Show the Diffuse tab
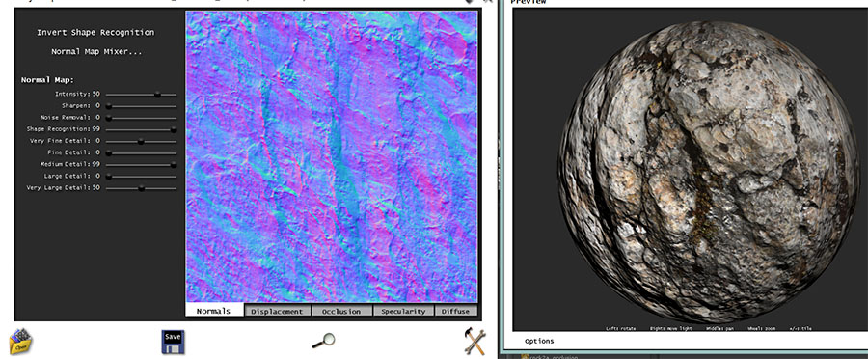Screen dimensions: 868x359 point(456,312)
